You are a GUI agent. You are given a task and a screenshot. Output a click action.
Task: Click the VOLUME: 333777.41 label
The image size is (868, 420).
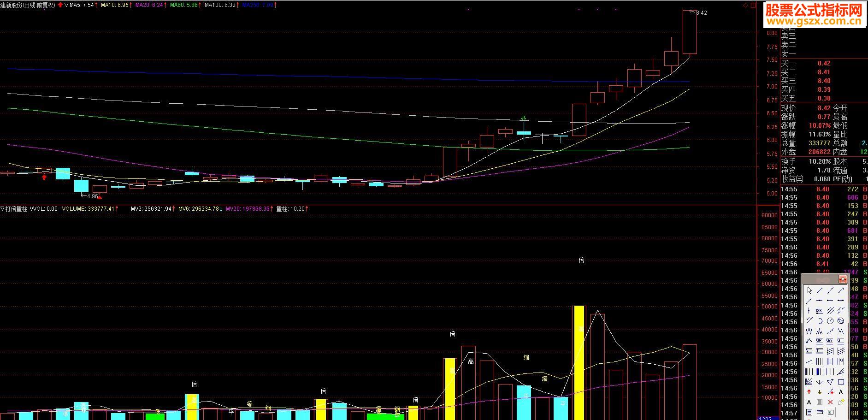click(88, 209)
